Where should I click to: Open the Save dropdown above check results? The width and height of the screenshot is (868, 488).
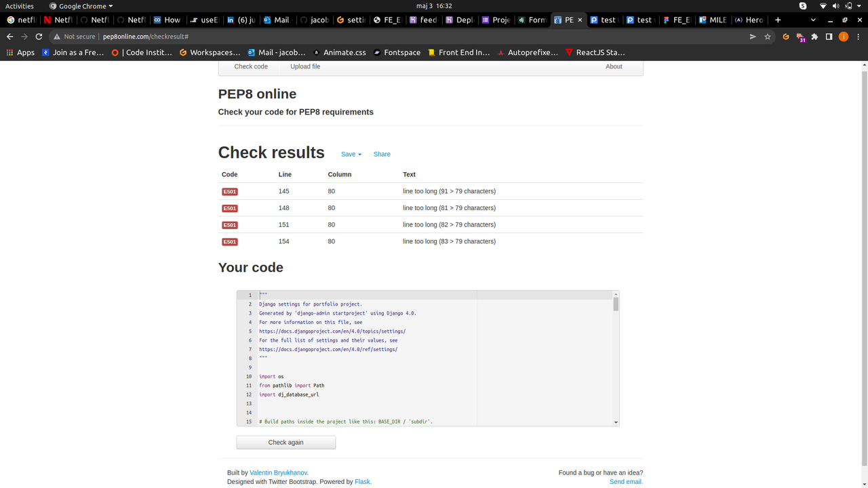(351, 154)
